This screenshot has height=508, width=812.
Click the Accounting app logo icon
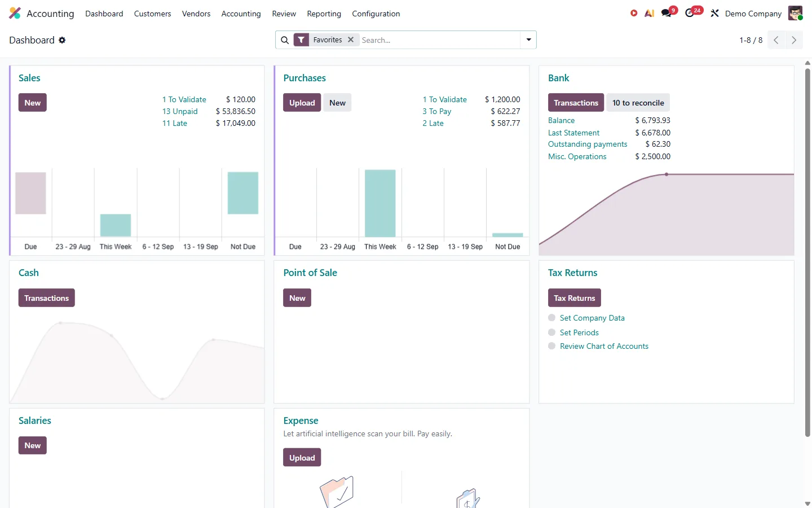[15, 14]
